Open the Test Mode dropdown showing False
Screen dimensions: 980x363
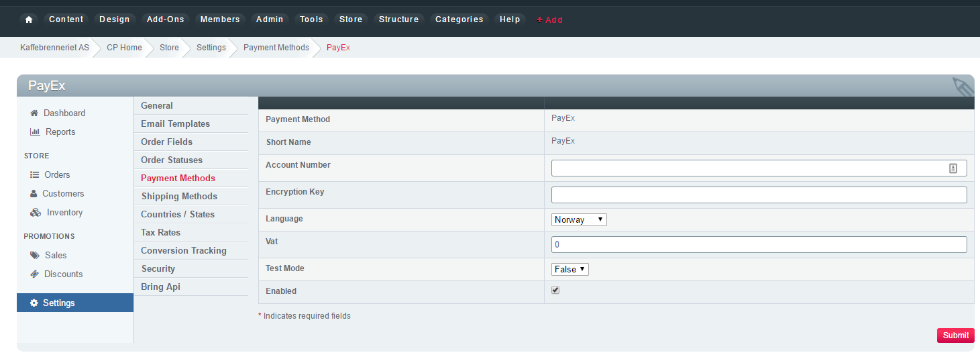pos(570,269)
